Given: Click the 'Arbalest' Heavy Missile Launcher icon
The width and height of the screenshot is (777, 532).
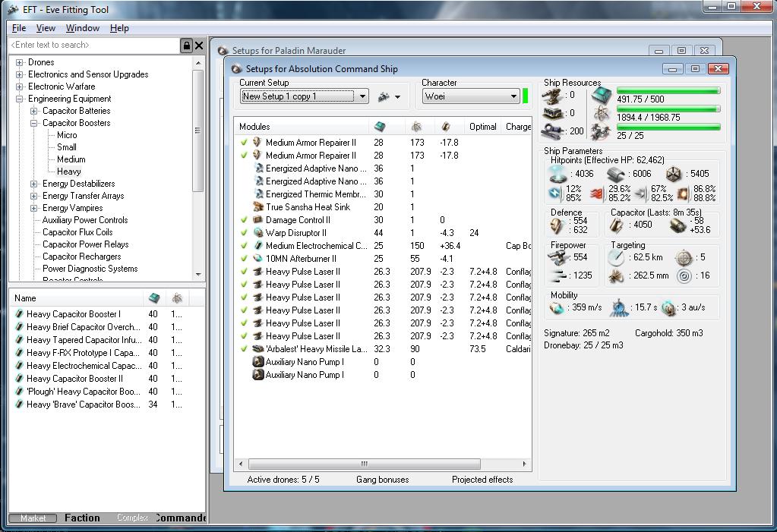Looking at the screenshot, I should click(258, 349).
